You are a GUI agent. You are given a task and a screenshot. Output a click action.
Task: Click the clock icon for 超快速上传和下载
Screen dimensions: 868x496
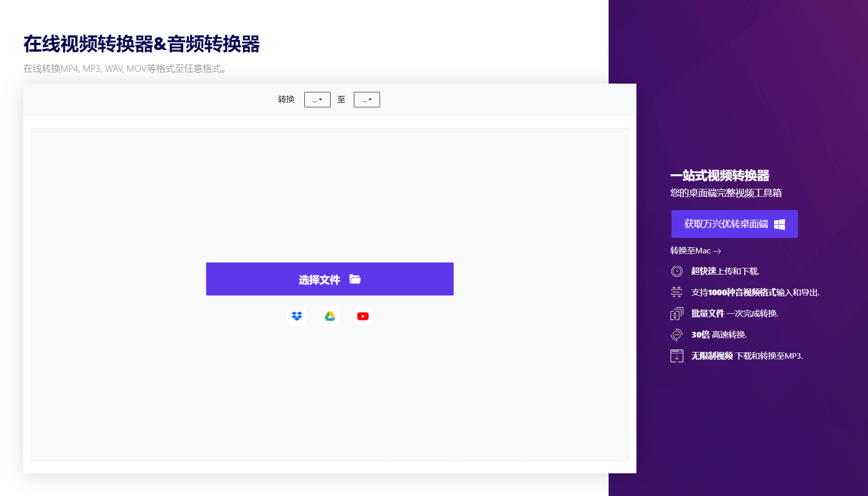676,270
